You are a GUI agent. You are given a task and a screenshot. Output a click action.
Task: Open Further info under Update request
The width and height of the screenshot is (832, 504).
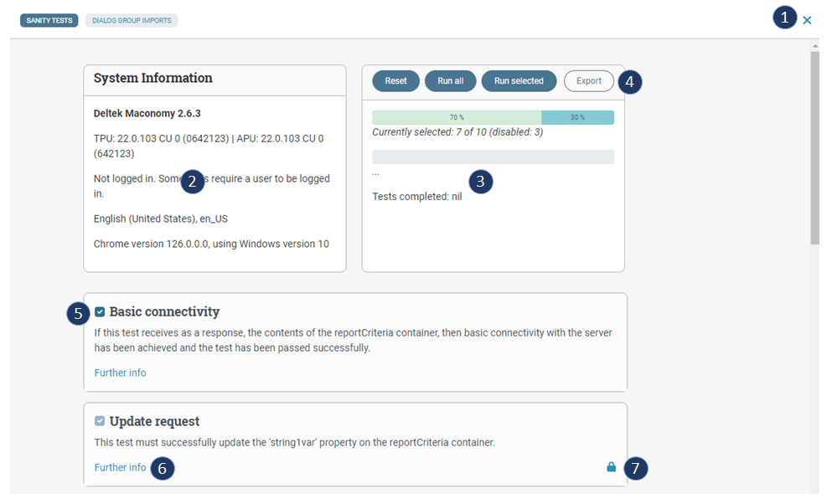120,467
